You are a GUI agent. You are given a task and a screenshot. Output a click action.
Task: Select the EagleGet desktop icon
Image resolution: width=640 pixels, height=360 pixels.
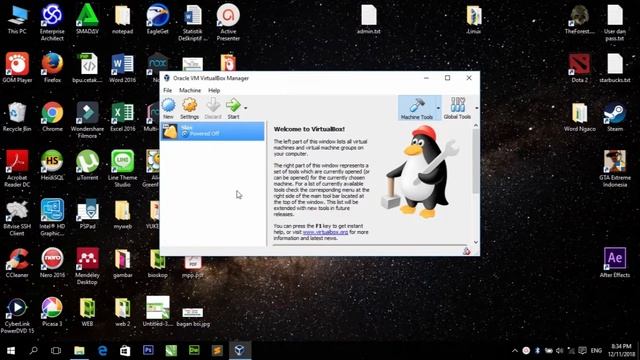pos(158,19)
